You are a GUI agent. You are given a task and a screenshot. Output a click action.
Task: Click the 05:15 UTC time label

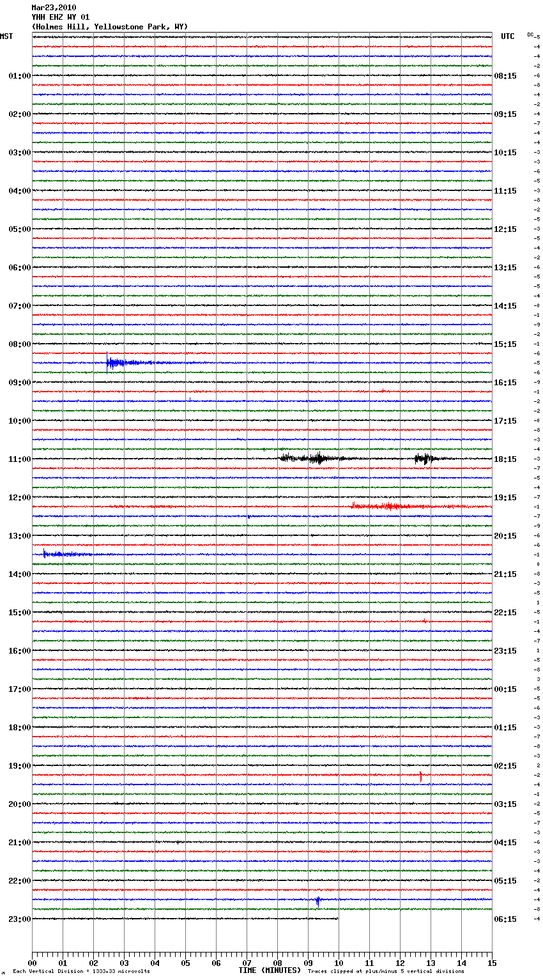pyautogui.click(x=505, y=881)
